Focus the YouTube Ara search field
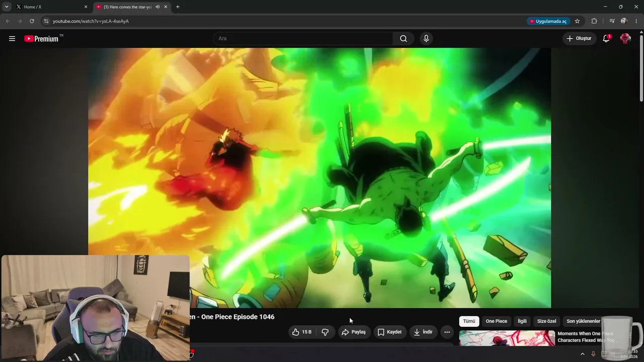The image size is (644, 362). 303,39
